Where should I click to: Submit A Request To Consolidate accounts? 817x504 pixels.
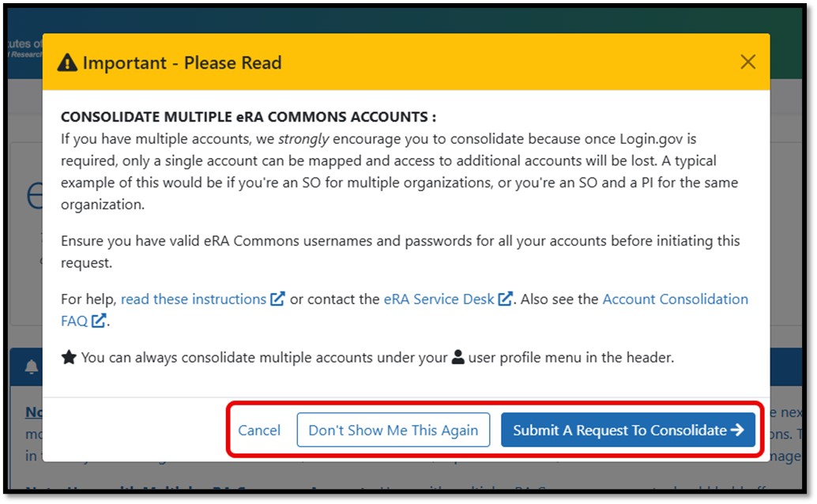tap(619, 431)
